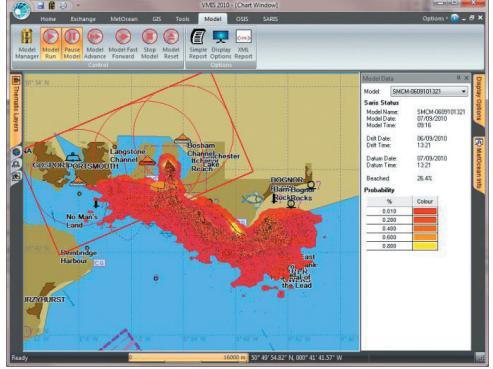Toggle pin on Model Data panel
Viewport: 493px width, 369px height.
pyautogui.click(x=458, y=78)
